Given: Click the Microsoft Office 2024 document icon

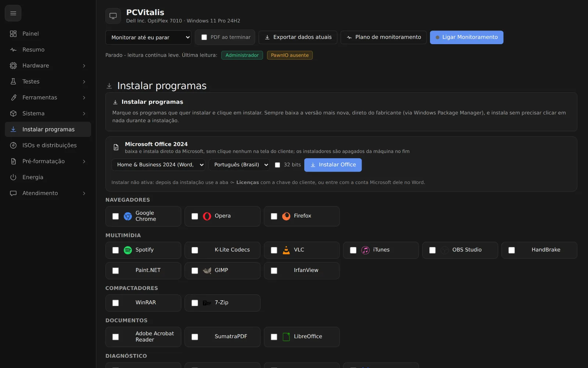Looking at the screenshot, I should pyautogui.click(x=116, y=147).
